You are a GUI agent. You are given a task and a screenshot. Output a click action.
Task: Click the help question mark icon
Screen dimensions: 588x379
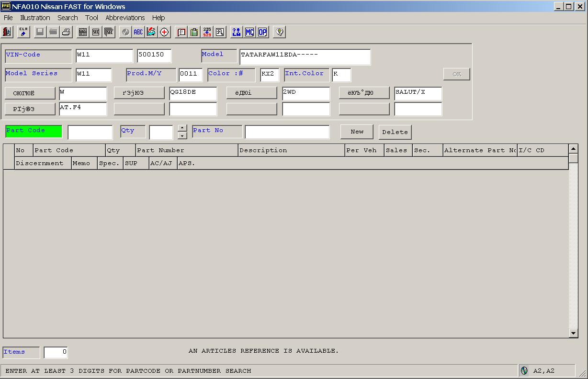(280, 32)
